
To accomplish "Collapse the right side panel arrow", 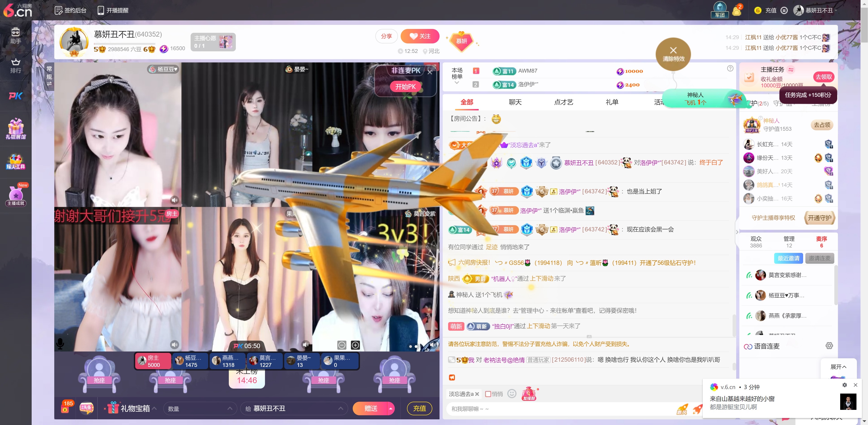I will pos(737,232).
